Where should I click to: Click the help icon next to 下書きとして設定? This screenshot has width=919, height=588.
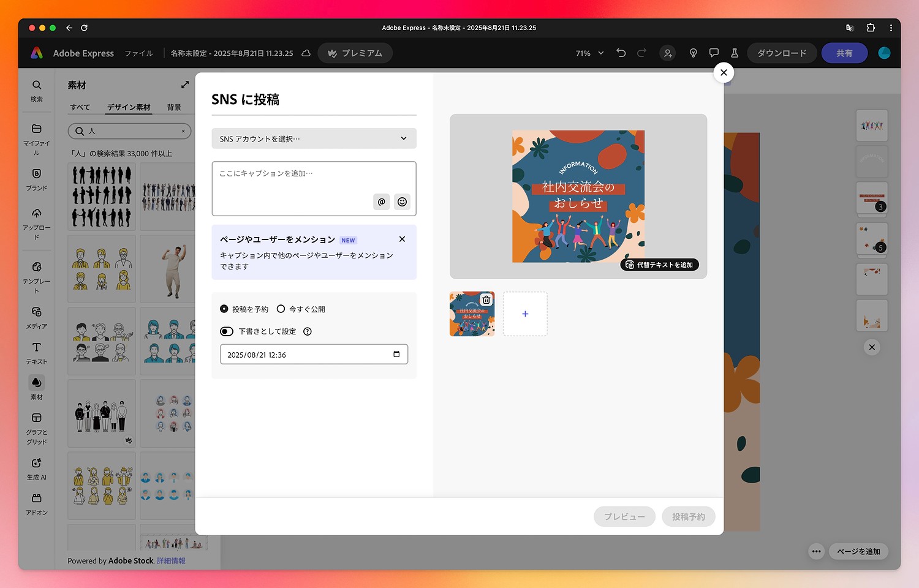pyautogui.click(x=308, y=331)
